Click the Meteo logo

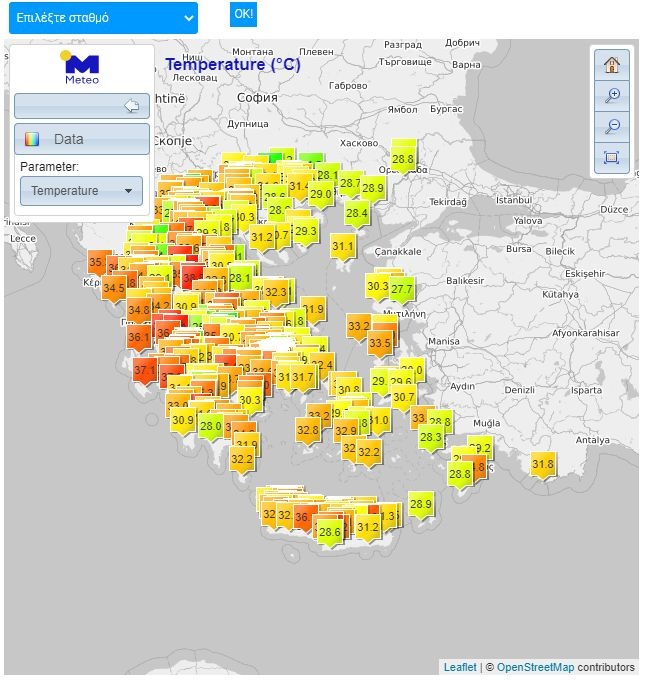[81, 69]
